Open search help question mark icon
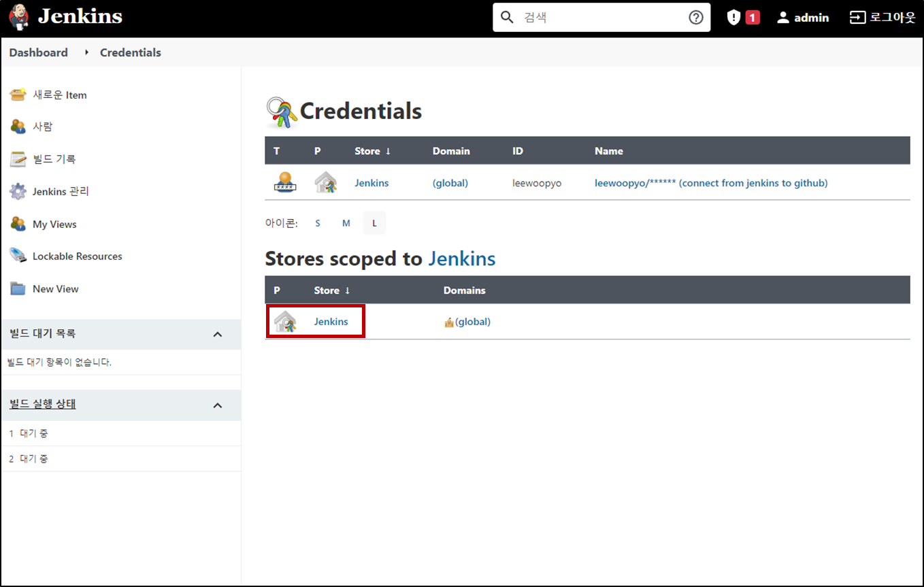The image size is (924, 587). pos(696,18)
